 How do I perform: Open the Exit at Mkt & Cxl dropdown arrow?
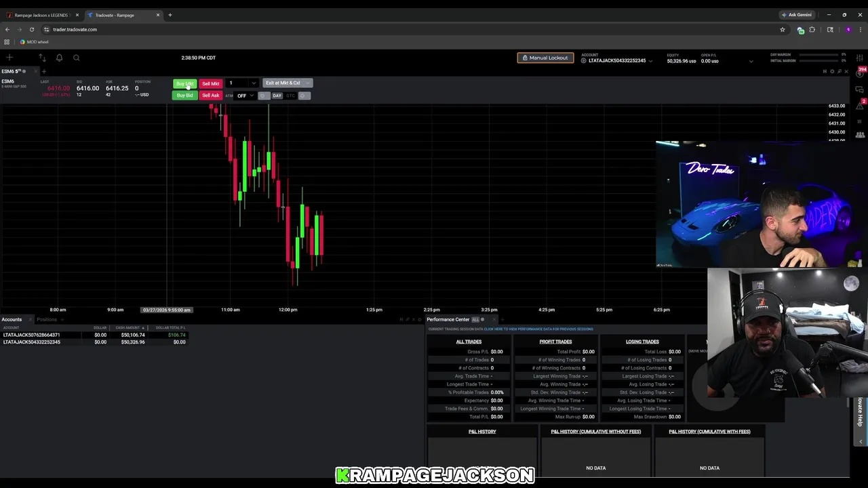(308, 83)
